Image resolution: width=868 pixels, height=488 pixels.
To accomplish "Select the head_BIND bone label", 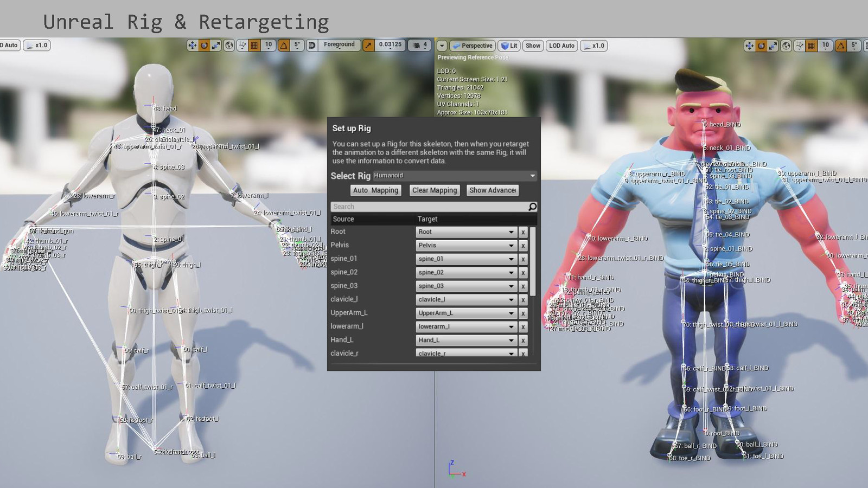I will click(722, 125).
